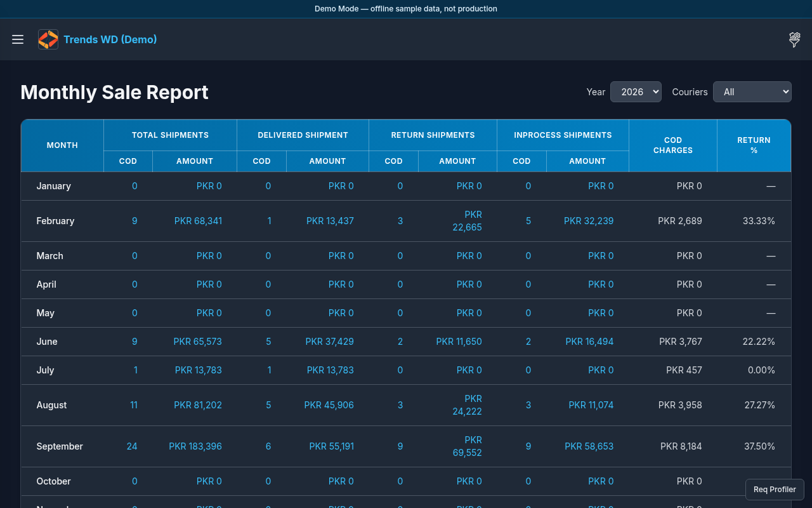Click September COD charges PKR 8,184
The image size is (812, 508).
pyautogui.click(x=681, y=446)
